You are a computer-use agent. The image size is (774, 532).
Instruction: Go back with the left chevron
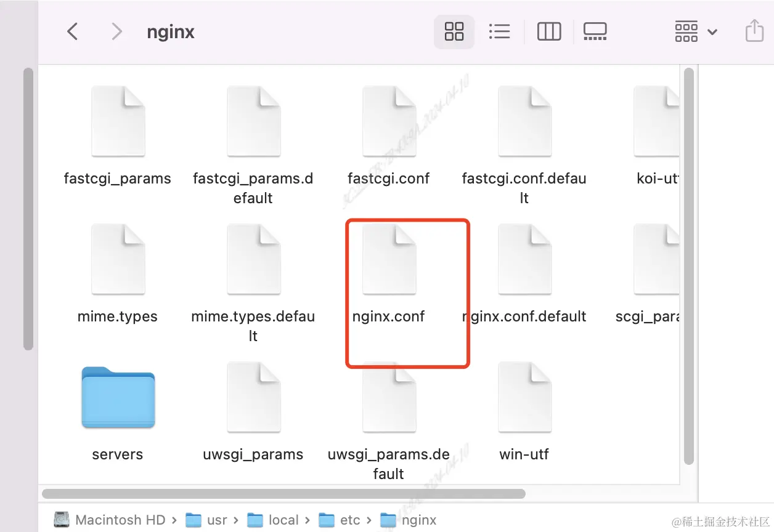(x=72, y=31)
